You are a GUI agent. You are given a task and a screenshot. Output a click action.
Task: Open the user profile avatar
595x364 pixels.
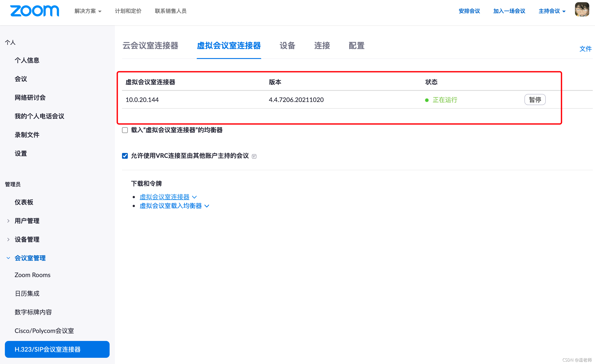[x=582, y=10]
